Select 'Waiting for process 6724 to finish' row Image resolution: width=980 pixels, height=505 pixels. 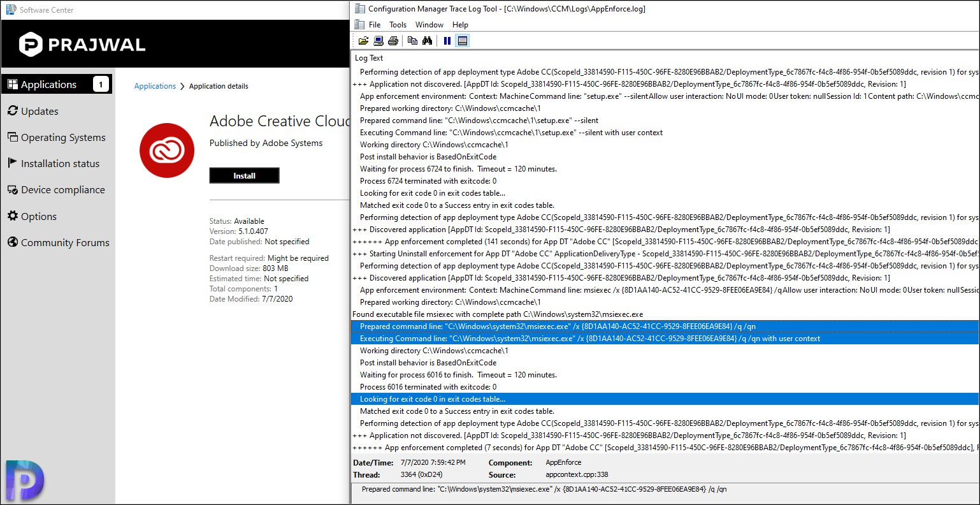pyautogui.click(x=665, y=169)
